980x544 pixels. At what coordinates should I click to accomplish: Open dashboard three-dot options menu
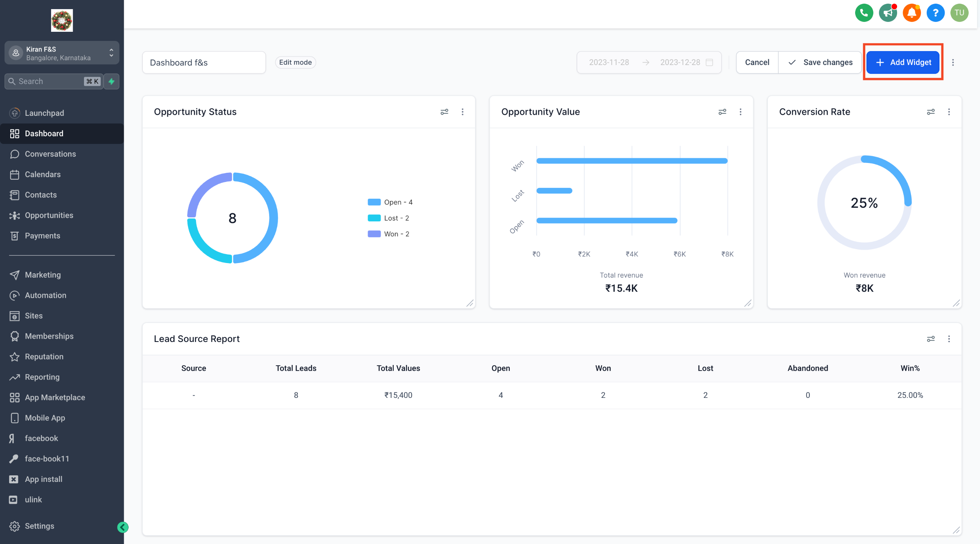953,62
